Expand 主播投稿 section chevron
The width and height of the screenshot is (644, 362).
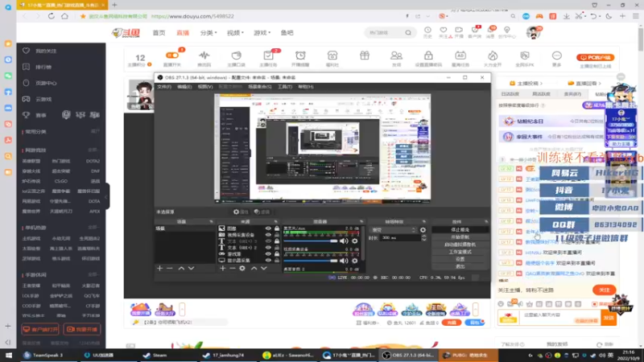pos(541,84)
